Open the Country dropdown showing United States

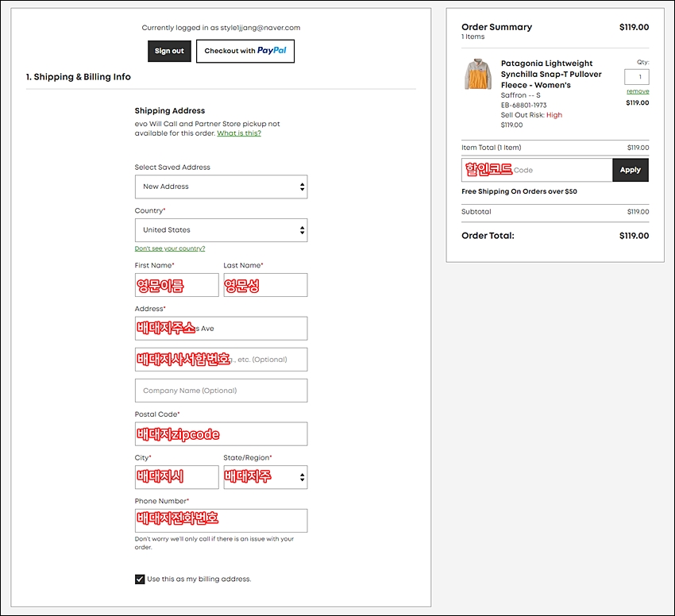[222, 230]
